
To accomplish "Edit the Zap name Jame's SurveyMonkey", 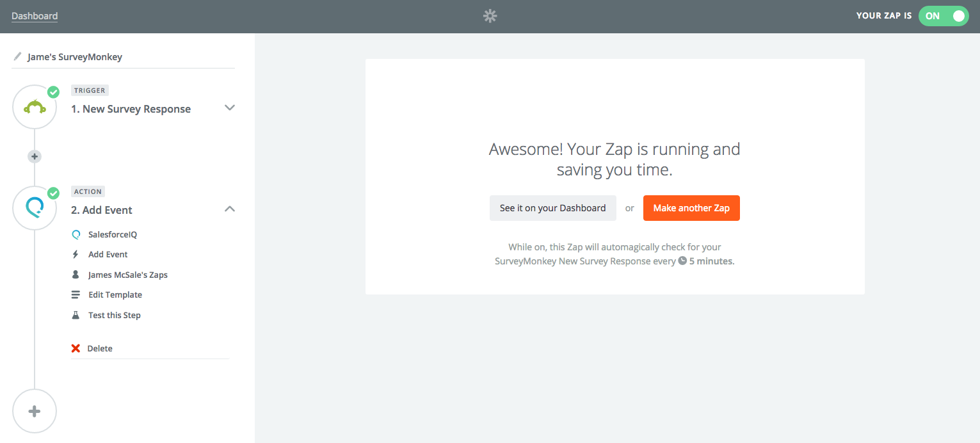I will tap(75, 57).
